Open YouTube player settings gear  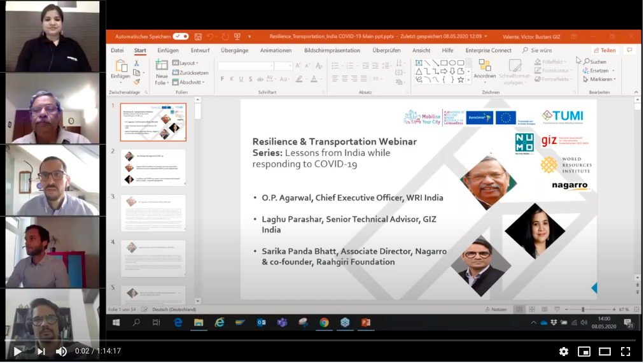[x=564, y=351]
